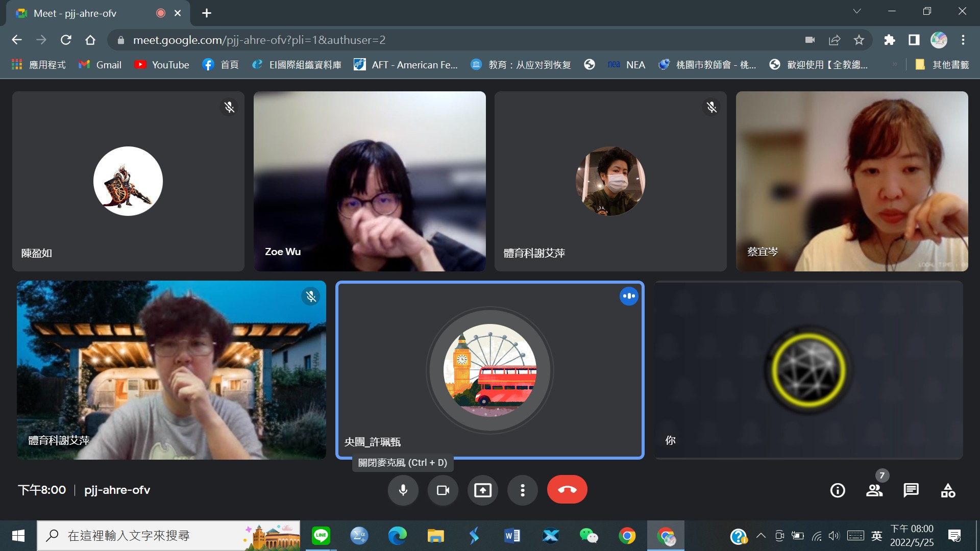Go forward in browser
The image size is (980, 551).
[x=41, y=40]
